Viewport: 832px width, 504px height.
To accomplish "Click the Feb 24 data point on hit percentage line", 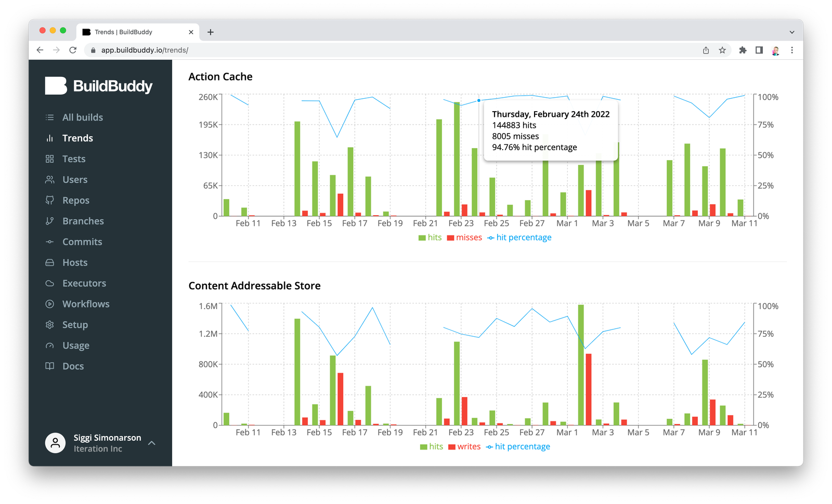I will point(478,100).
